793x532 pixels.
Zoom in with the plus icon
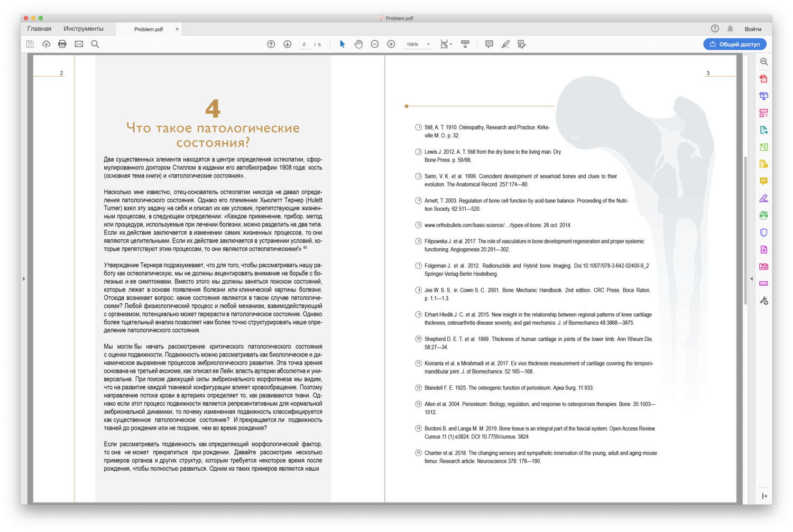[391, 44]
